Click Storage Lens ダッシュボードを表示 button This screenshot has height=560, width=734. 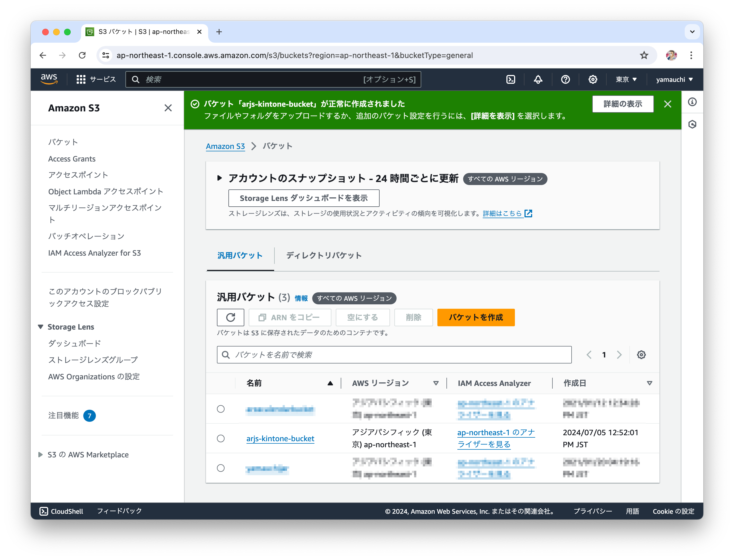tap(303, 198)
